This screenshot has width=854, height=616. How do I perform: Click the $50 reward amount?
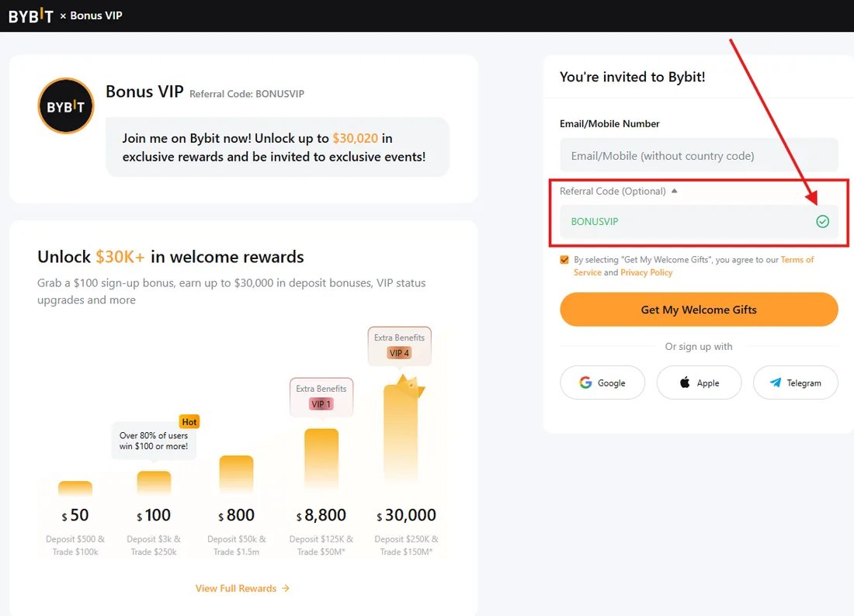[75, 515]
